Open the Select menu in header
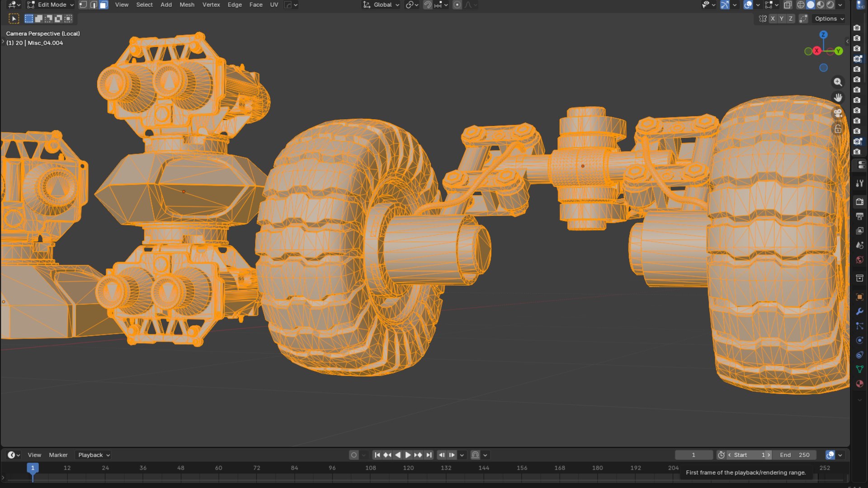The width and height of the screenshot is (868, 488). (x=144, y=5)
